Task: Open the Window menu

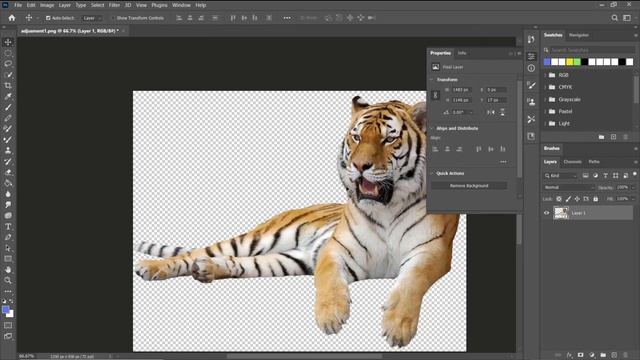Action: (x=181, y=5)
